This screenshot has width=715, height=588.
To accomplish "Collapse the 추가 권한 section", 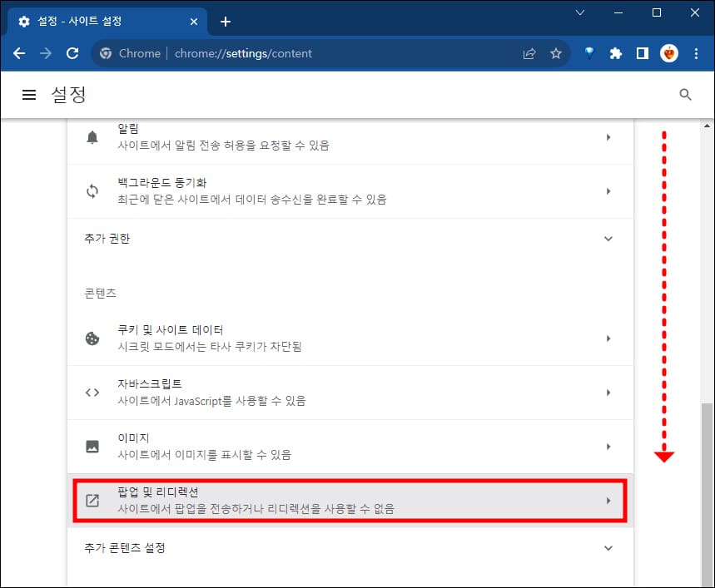I will pos(608,238).
